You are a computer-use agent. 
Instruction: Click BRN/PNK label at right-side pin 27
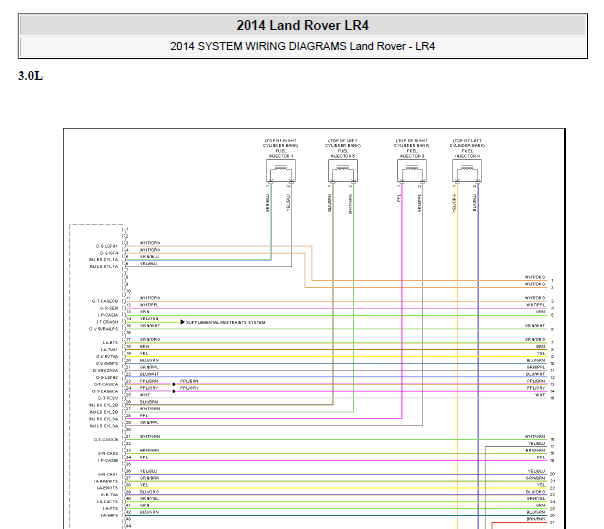[x=536, y=519]
